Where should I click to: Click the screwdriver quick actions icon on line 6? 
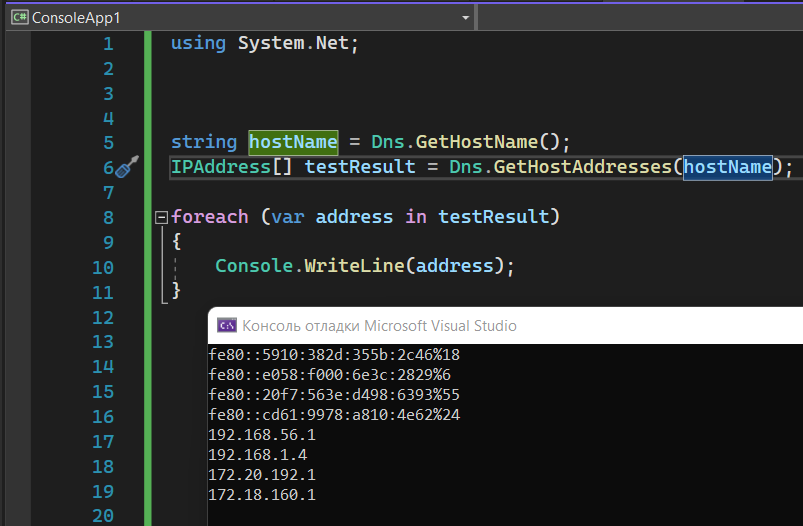(126, 167)
